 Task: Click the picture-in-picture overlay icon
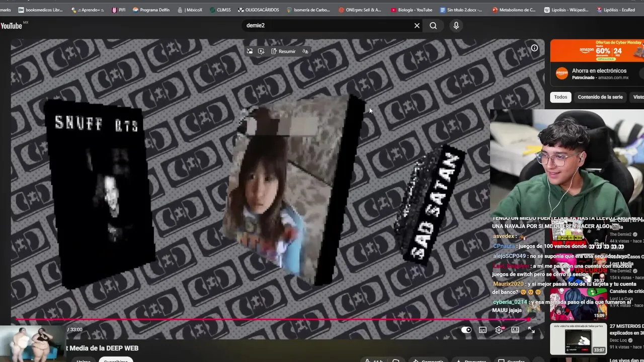point(250,51)
